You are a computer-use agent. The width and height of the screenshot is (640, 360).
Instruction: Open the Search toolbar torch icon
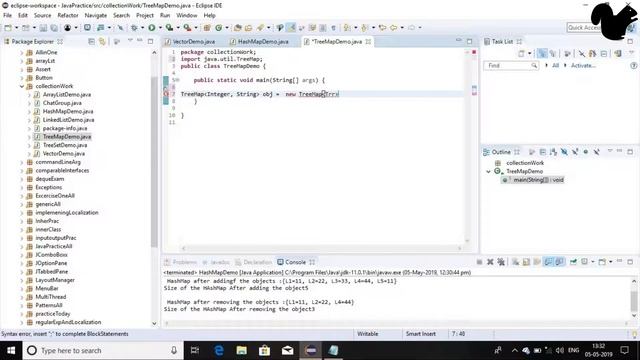click(x=260, y=28)
